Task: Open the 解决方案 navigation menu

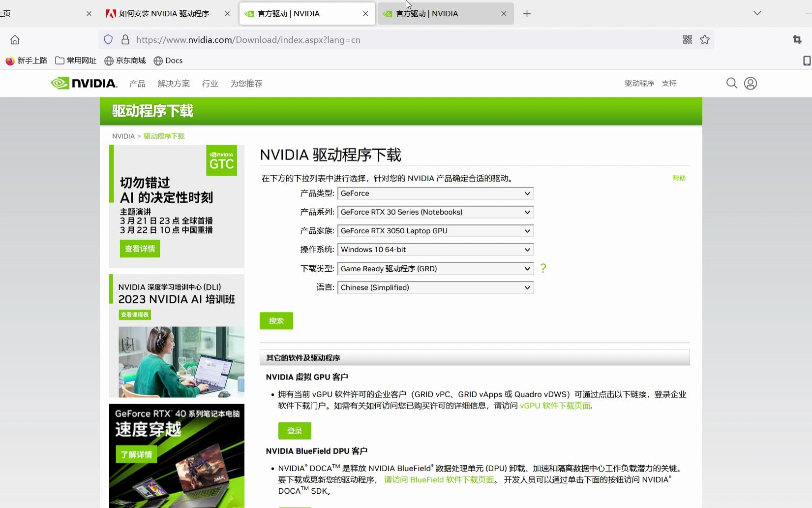Action: (174, 84)
